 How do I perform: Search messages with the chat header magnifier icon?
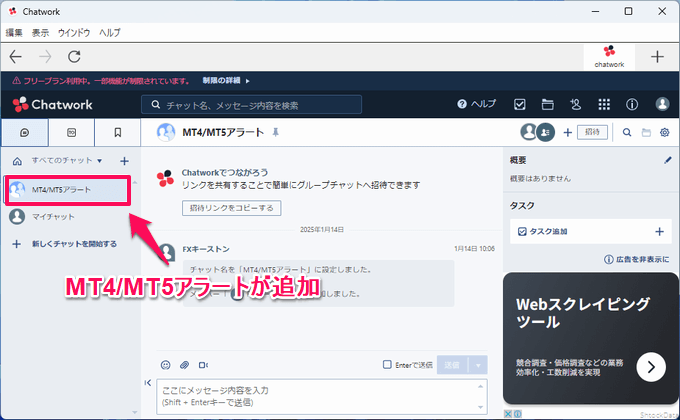[x=627, y=132]
